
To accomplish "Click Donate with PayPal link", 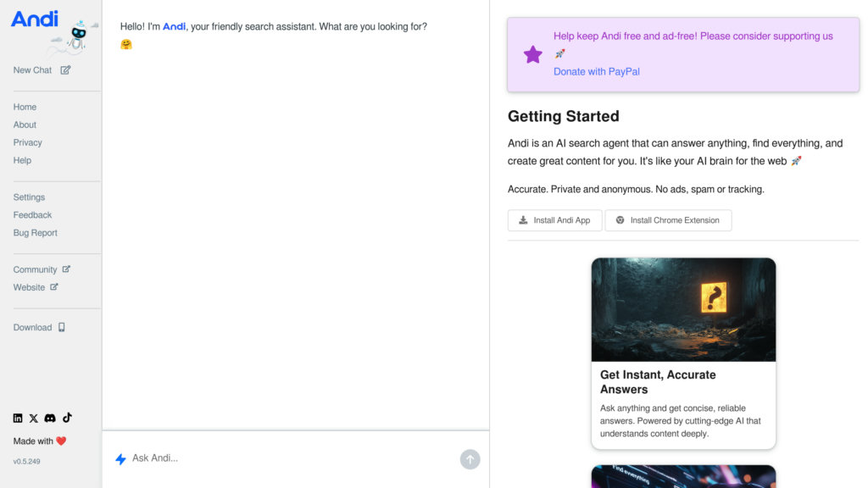I will [x=596, y=71].
